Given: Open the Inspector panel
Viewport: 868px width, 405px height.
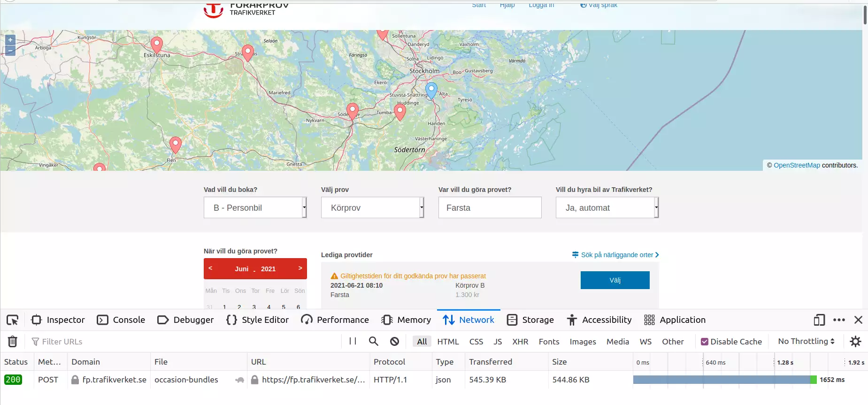Looking at the screenshot, I should (x=58, y=320).
